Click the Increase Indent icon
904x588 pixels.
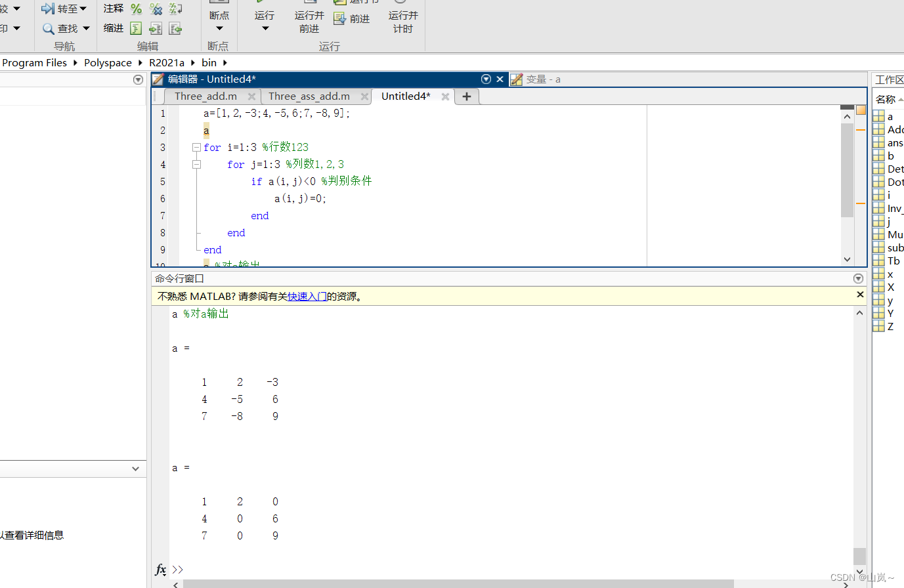click(156, 28)
